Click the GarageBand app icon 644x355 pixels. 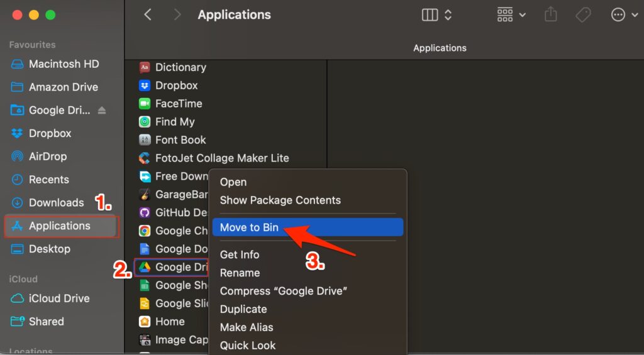[x=145, y=194]
